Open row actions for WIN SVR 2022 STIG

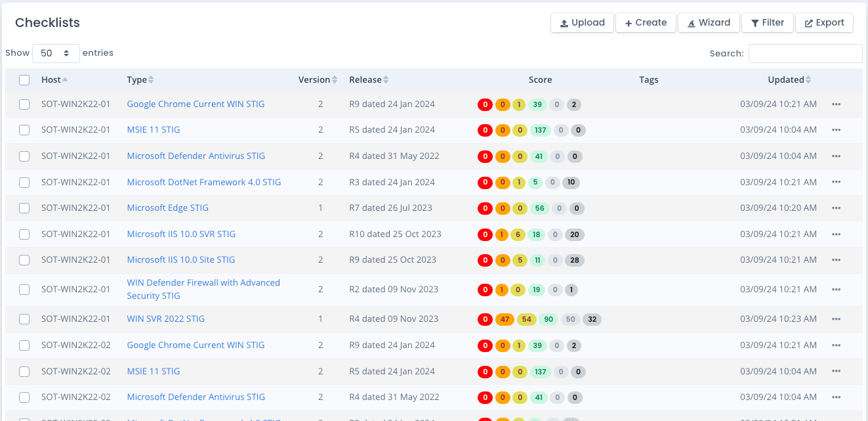[836, 319]
